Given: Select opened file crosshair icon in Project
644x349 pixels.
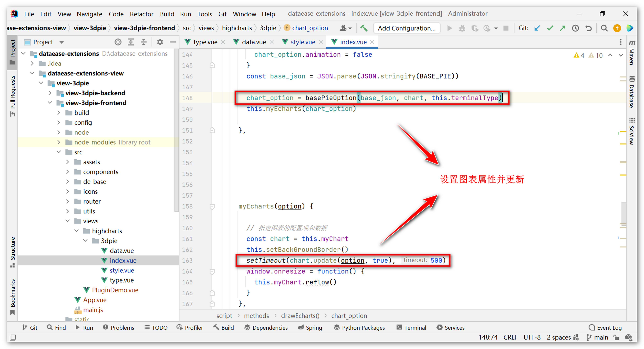Looking at the screenshot, I should coord(118,42).
